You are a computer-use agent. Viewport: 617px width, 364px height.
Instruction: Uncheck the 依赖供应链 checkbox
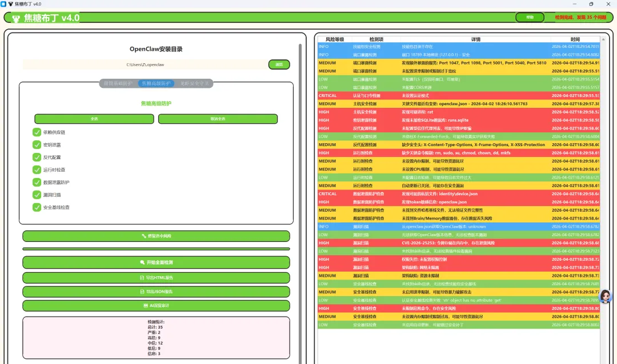point(37,132)
